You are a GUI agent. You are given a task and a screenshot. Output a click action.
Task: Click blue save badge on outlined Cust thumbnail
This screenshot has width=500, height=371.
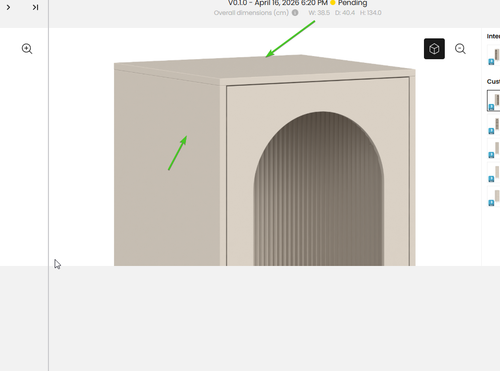pos(491,107)
